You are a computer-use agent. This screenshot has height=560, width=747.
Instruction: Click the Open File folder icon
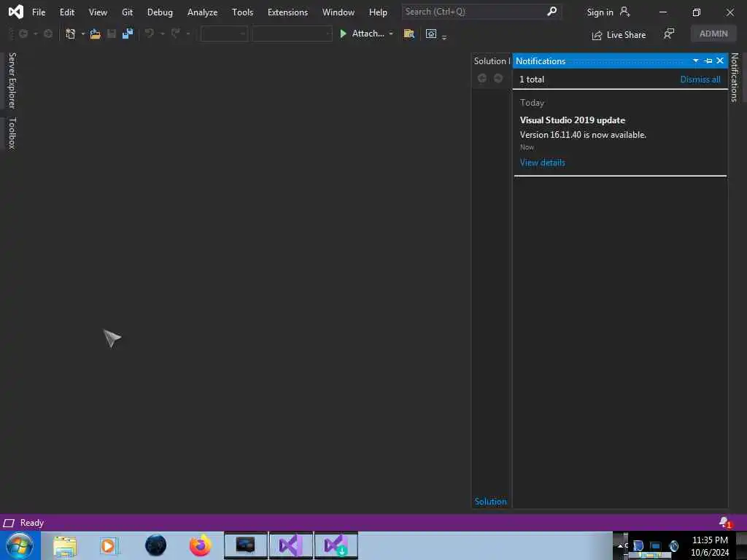[x=96, y=34]
